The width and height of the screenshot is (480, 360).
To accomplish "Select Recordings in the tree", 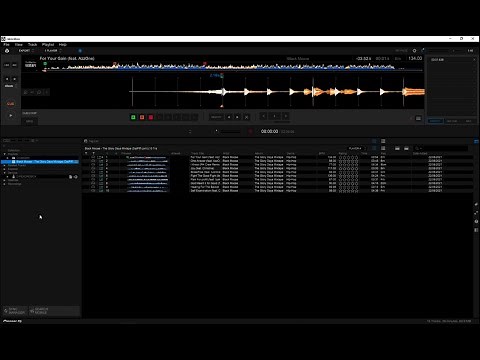I will coord(14,184).
